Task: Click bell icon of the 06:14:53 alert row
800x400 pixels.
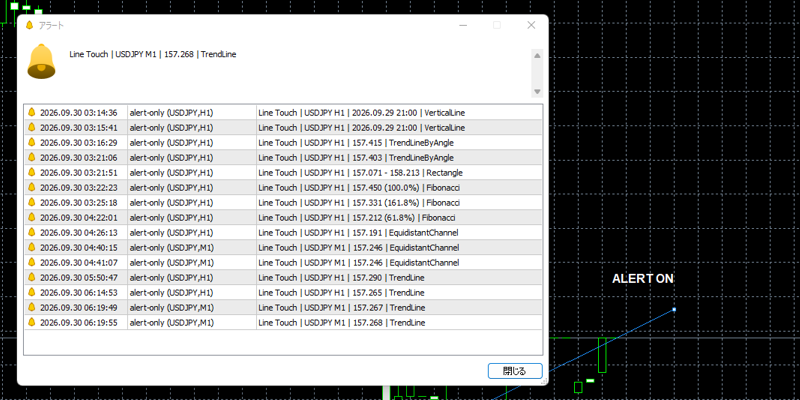Action: [x=32, y=292]
